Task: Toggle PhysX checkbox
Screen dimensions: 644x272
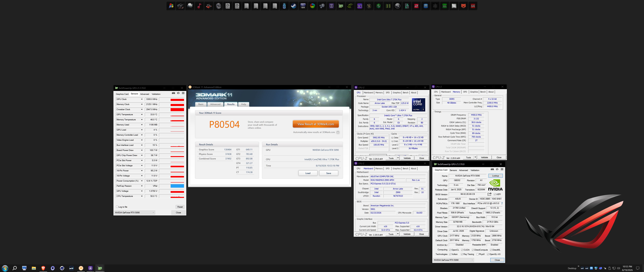Action: (477, 254)
